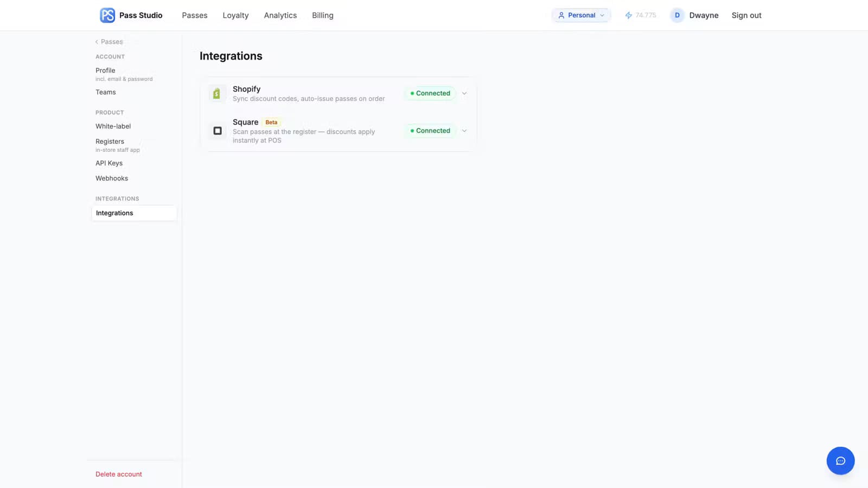Image resolution: width=868 pixels, height=488 pixels.
Task: Open Webhooks in the sidebar
Action: tap(112, 178)
